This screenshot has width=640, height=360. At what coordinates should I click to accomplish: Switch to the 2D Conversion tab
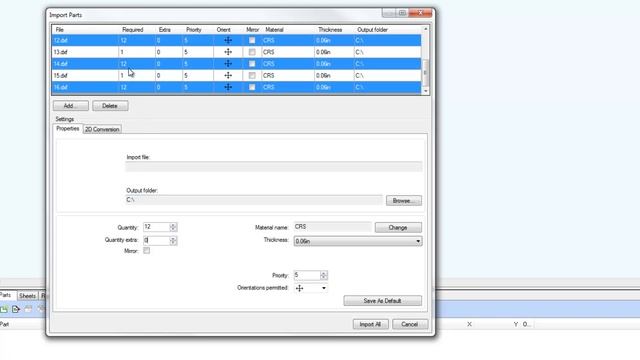(102, 129)
